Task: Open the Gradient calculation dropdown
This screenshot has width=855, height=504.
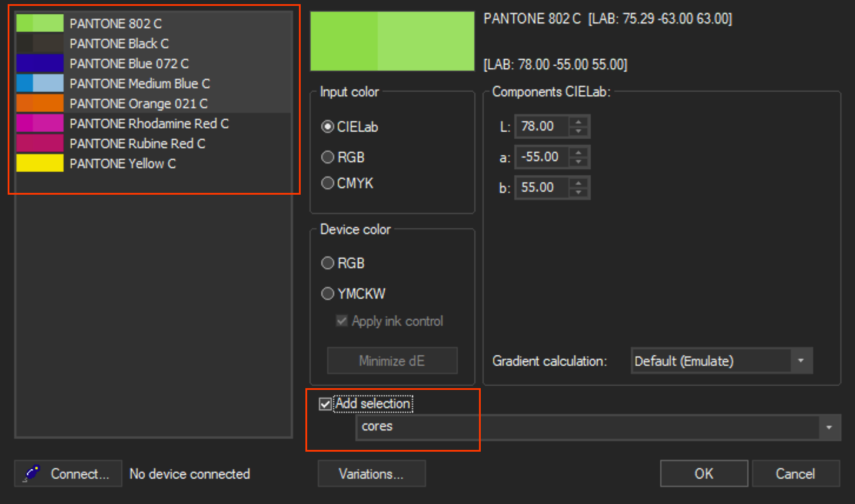Action: [x=721, y=361]
